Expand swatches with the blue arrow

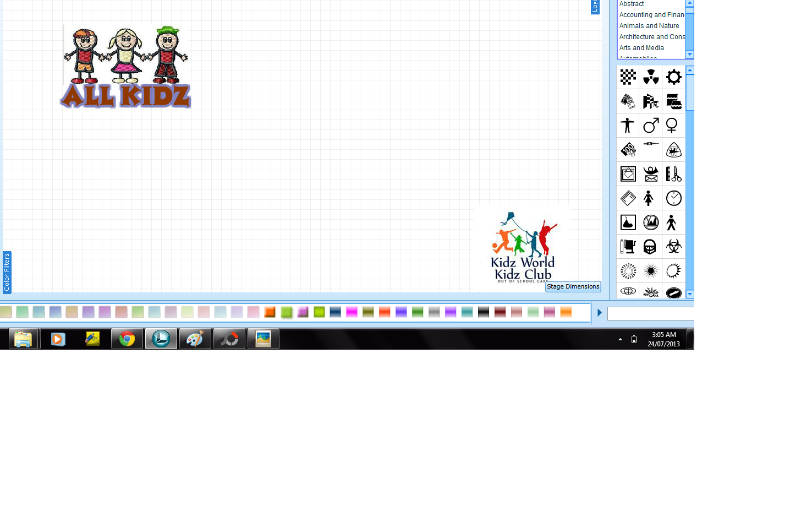point(600,313)
